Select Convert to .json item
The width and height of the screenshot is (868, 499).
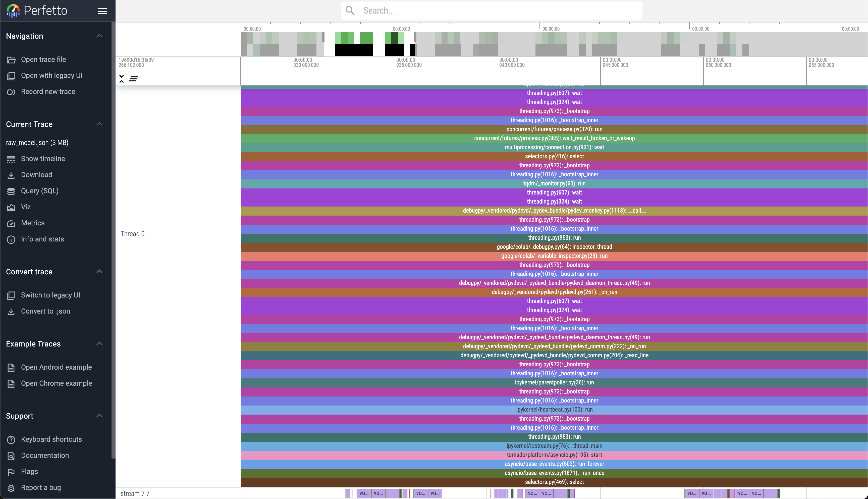pos(45,311)
